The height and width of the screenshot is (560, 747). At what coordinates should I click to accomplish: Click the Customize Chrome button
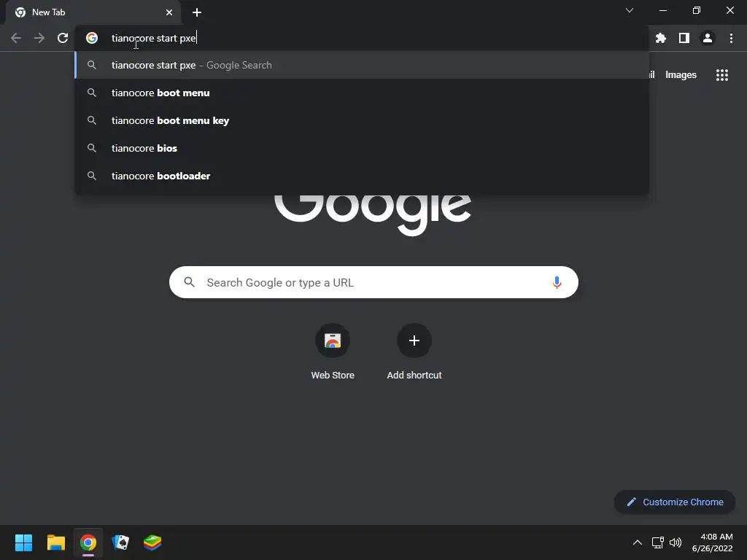pyautogui.click(x=675, y=502)
